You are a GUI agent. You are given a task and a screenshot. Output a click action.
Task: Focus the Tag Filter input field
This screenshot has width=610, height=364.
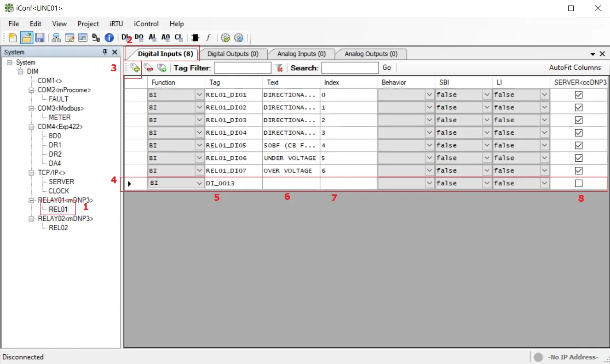click(242, 68)
